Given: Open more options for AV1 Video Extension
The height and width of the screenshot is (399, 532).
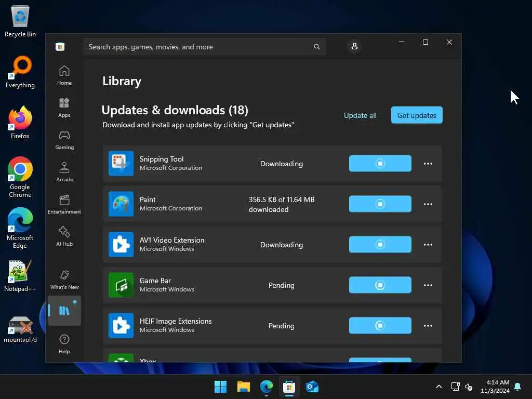Looking at the screenshot, I should click(x=428, y=244).
